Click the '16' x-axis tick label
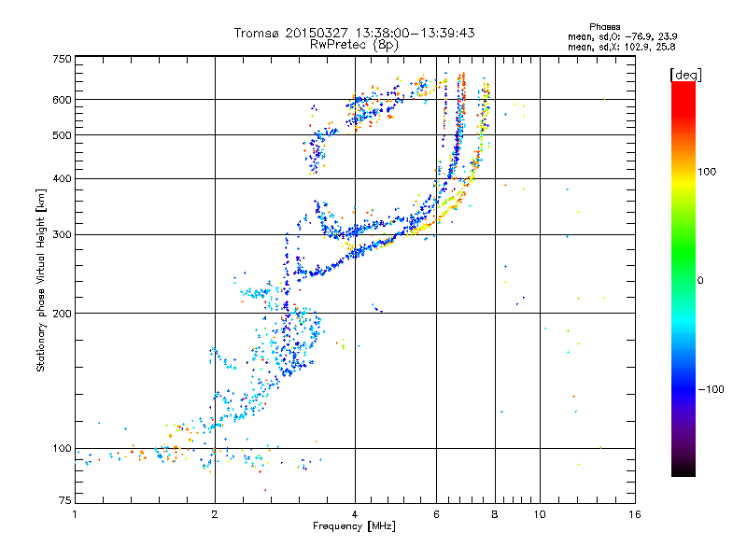This screenshot has width=747, height=560. pyautogui.click(x=635, y=514)
